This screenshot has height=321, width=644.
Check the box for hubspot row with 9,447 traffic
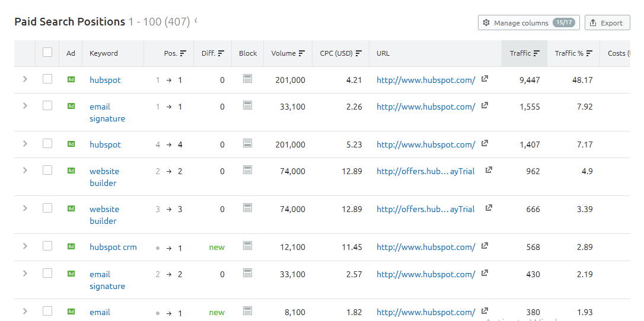[47, 79]
